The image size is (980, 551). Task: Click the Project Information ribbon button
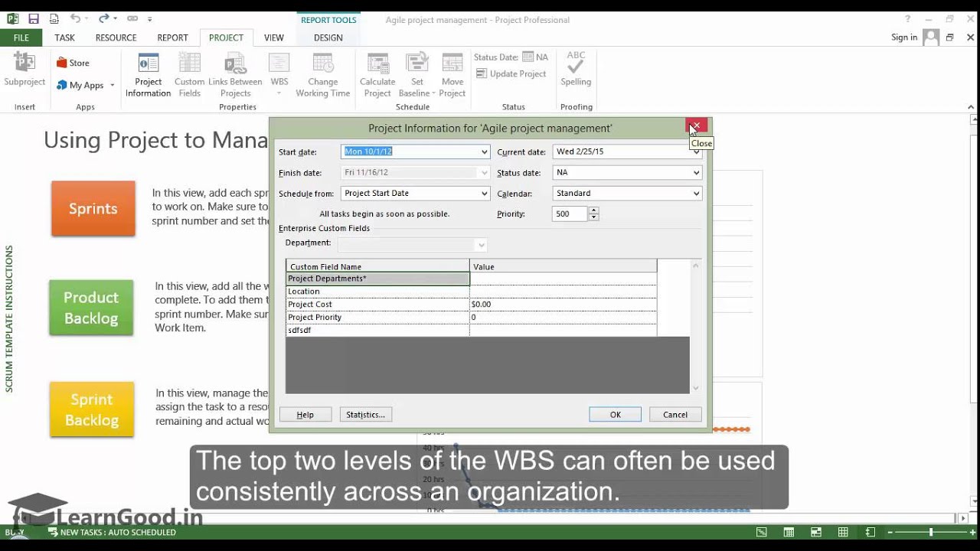coord(149,75)
